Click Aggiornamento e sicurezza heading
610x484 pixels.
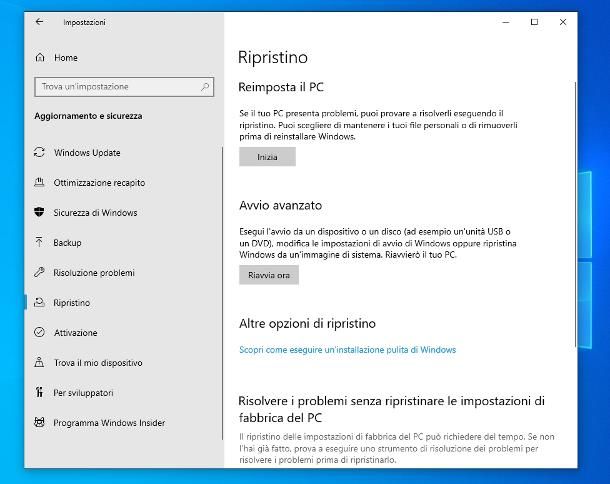point(88,116)
